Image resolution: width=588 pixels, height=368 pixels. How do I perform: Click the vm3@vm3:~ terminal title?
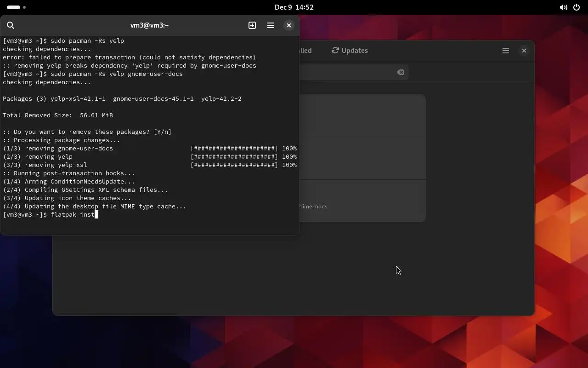tap(149, 25)
